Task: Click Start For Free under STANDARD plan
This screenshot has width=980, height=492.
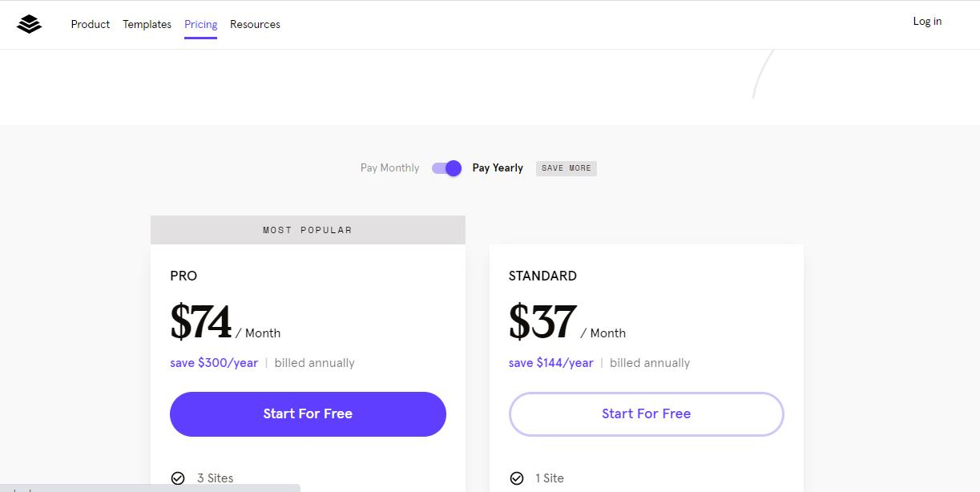Action: (646, 414)
